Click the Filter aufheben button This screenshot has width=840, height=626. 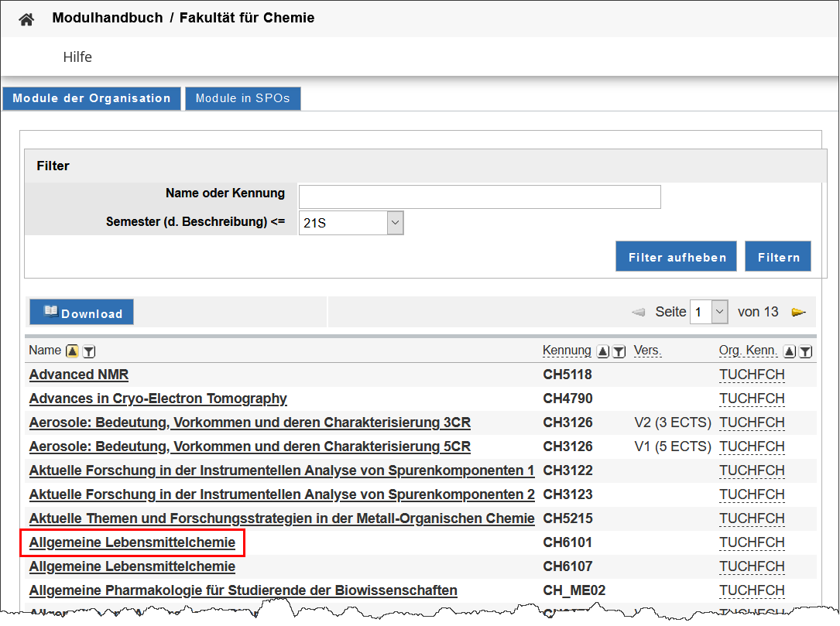click(677, 257)
